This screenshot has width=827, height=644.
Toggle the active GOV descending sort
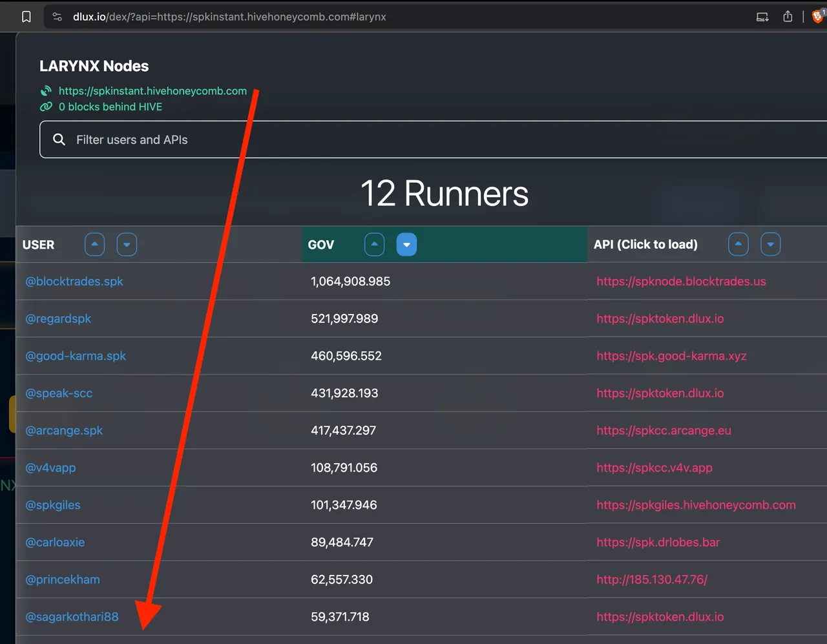(406, 244)
